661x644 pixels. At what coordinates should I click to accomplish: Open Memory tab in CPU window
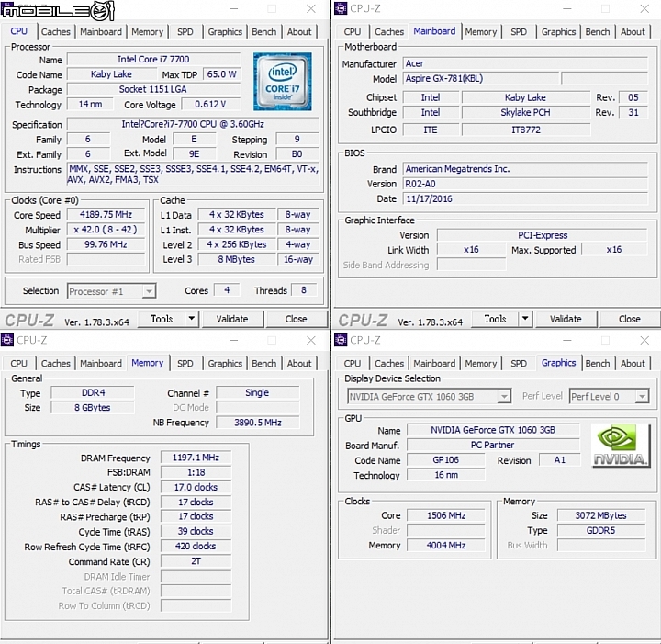click(147, 32)
